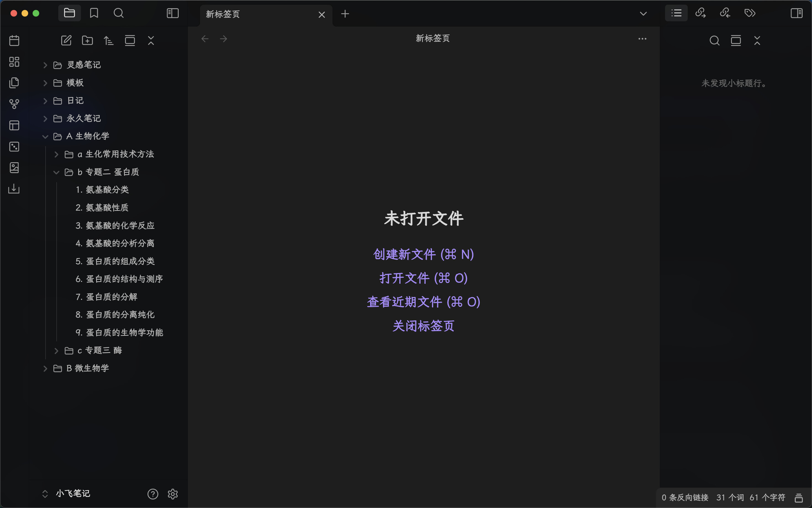Image resolution: width=812 pixels, height=508 pixels.
Task: Collapse all headings in outline panel
Action: coord(757,41)
